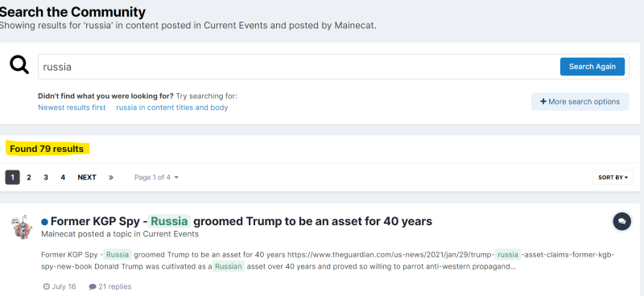Click the Search Again button

(592, 67)
